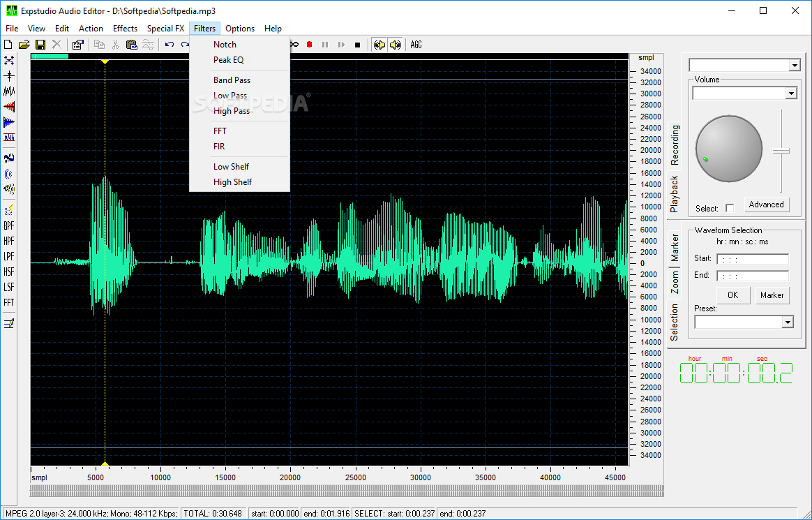Screen dimensions: 812x520
Task: Switch to the Marker vertical tab
Action: [675, 248]
